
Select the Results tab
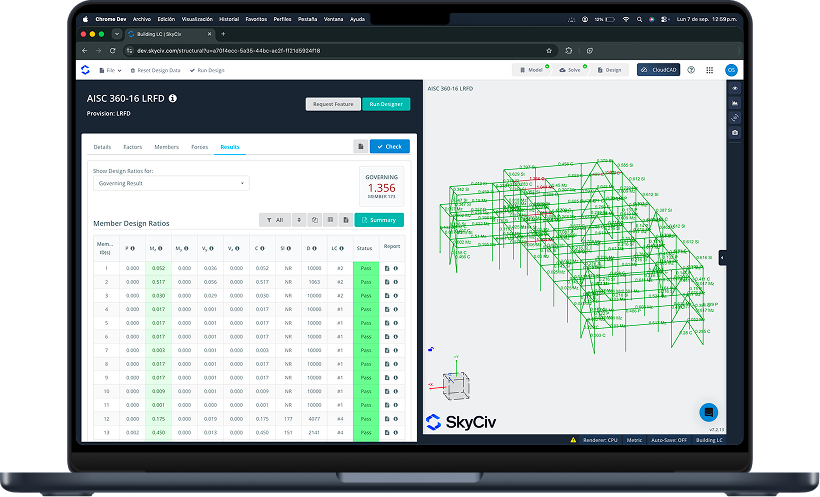230,147
